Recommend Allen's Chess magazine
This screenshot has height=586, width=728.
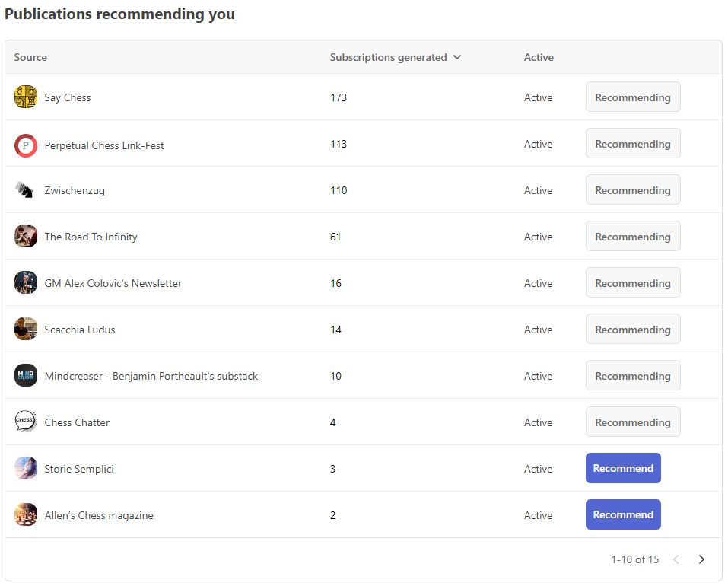click(x=623, y=514)
